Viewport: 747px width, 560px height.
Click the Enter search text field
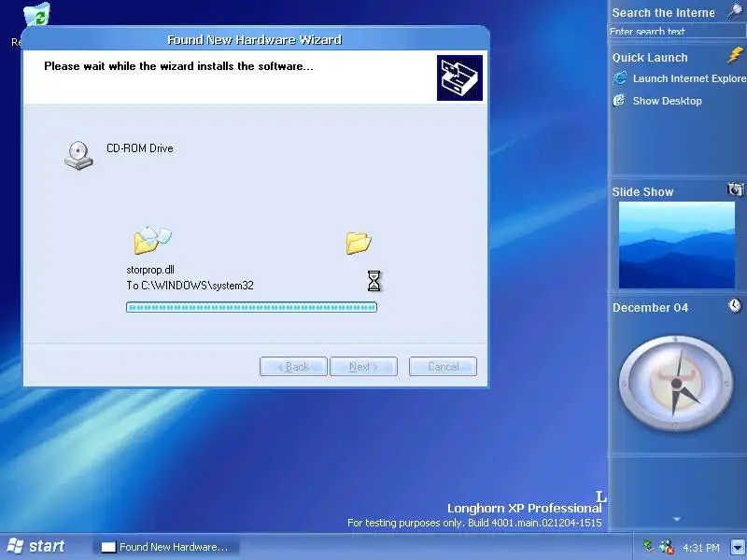676,31
